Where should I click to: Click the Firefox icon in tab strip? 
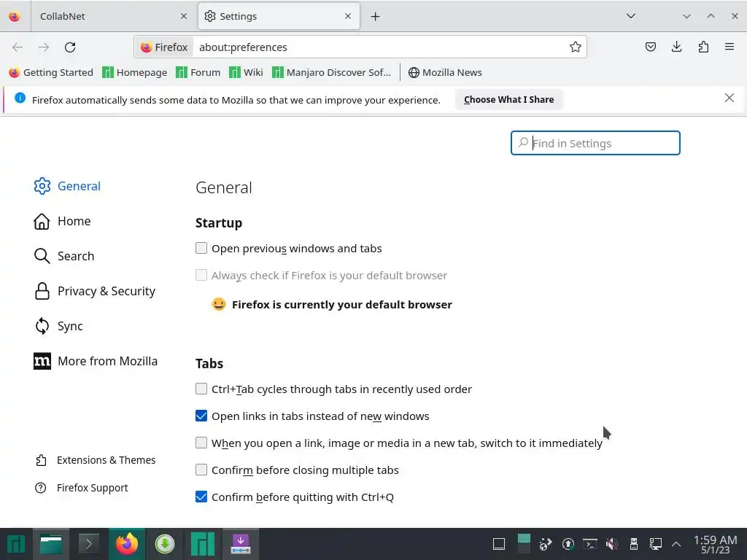point(15,16)
